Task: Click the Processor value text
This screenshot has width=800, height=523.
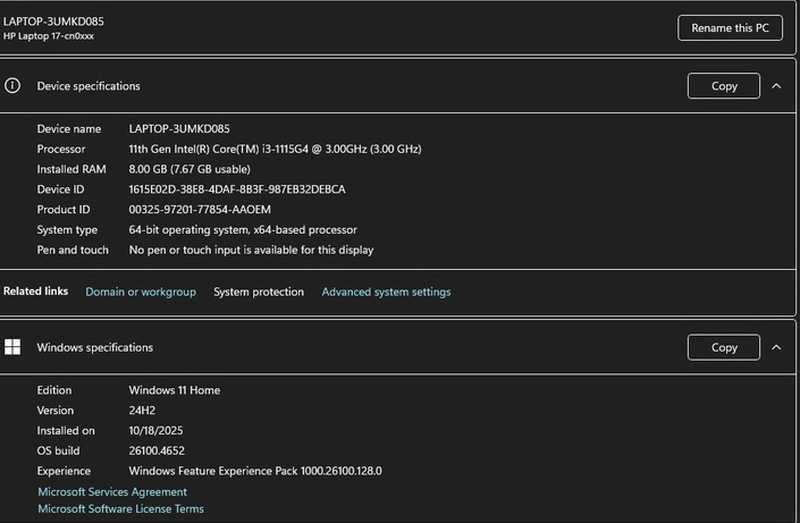Action: click(275, 149)
